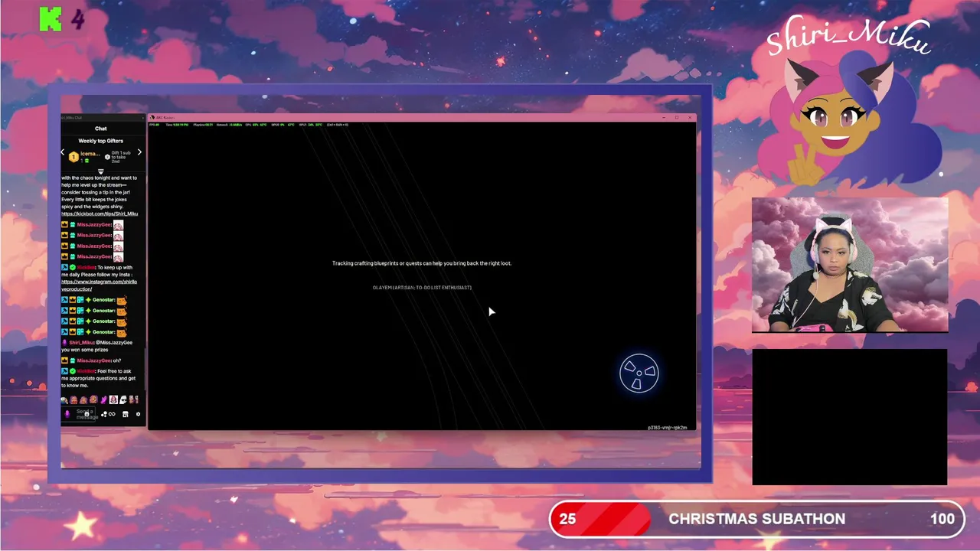Click the crafting blueprints loading tip text
980x551 pixels.
[422, 263]
